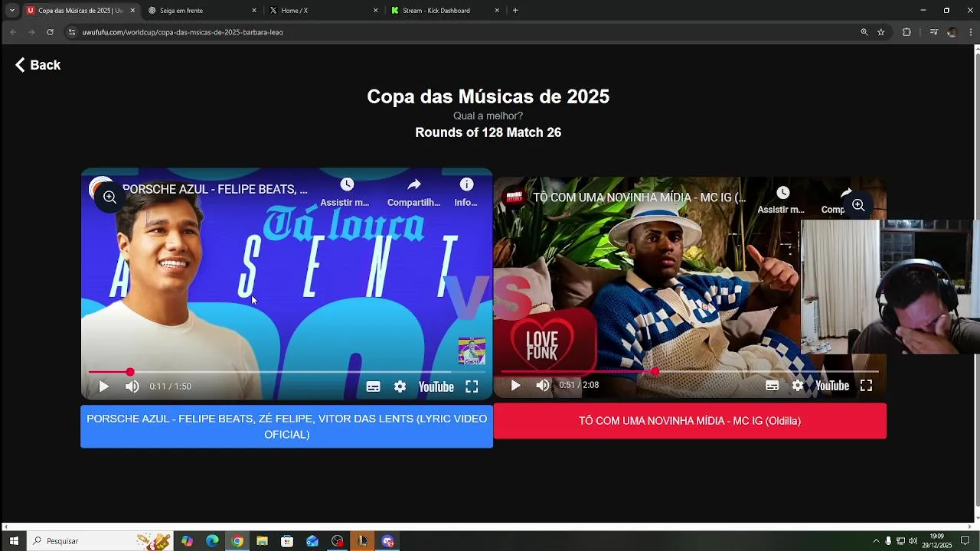The height and width of the screenshot is (551, 980).
Task: Vote for PORSCHE AZUL blue button
Action: 286,426
